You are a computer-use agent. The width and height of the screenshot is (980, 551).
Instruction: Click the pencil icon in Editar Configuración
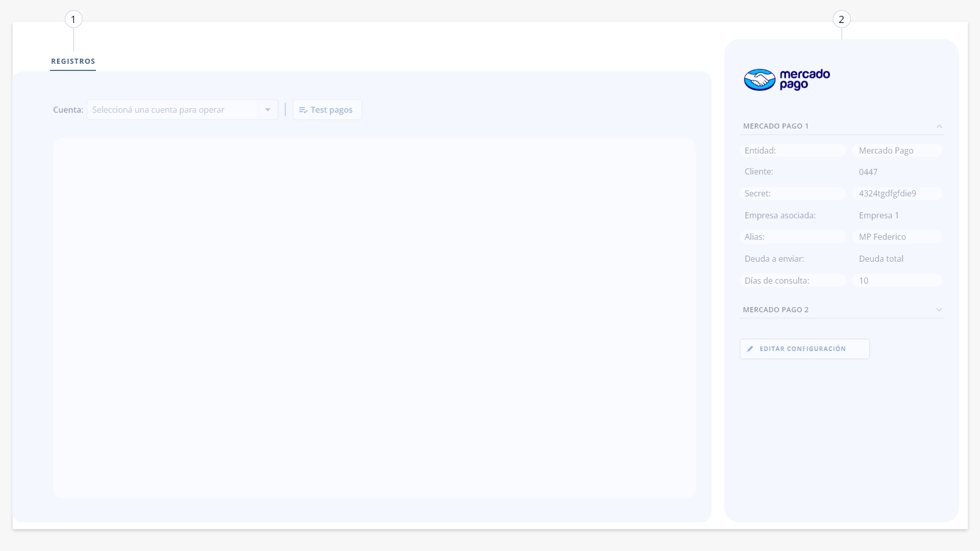point(750,349)
